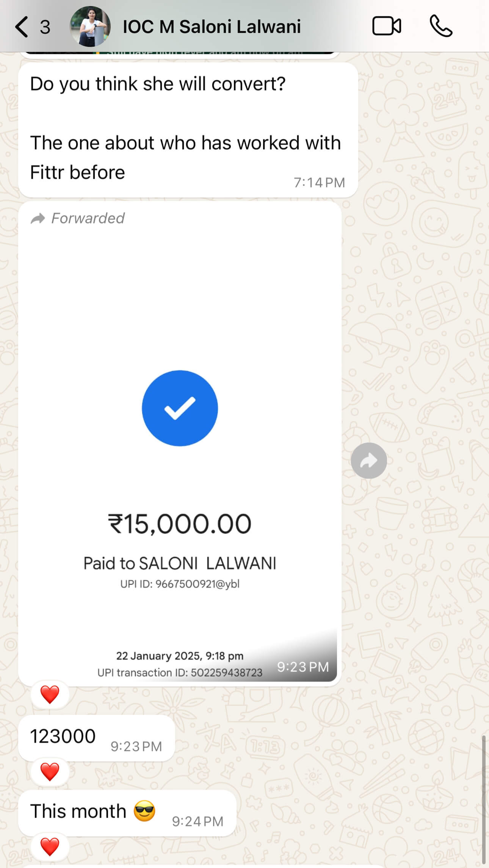This screenshot has height=868, width=489.
Task: Tap the 9:23 PM timestamp on image
Action: 303,667
